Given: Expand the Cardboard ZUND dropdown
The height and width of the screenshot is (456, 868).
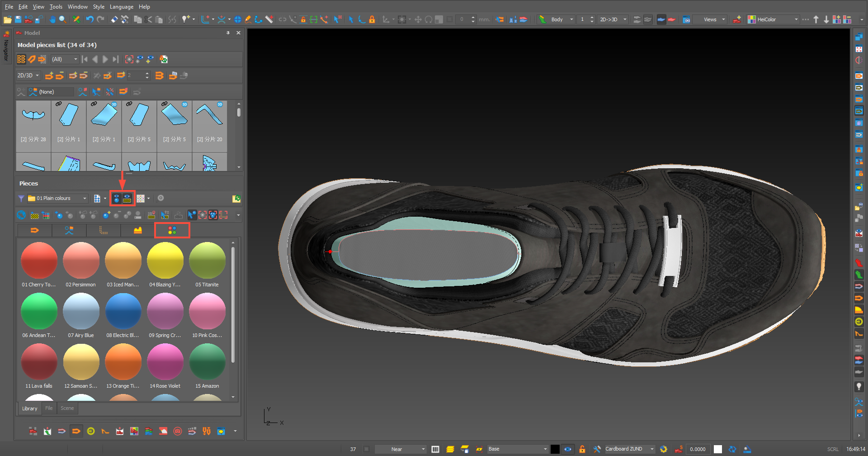Looking at the screenshot, I should tap(652, 449).
